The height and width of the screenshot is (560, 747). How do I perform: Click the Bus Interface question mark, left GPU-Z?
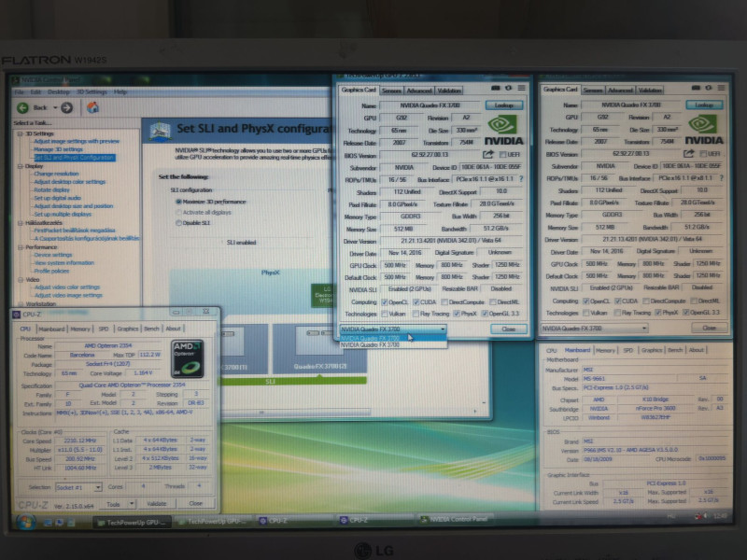click(521, 179)
